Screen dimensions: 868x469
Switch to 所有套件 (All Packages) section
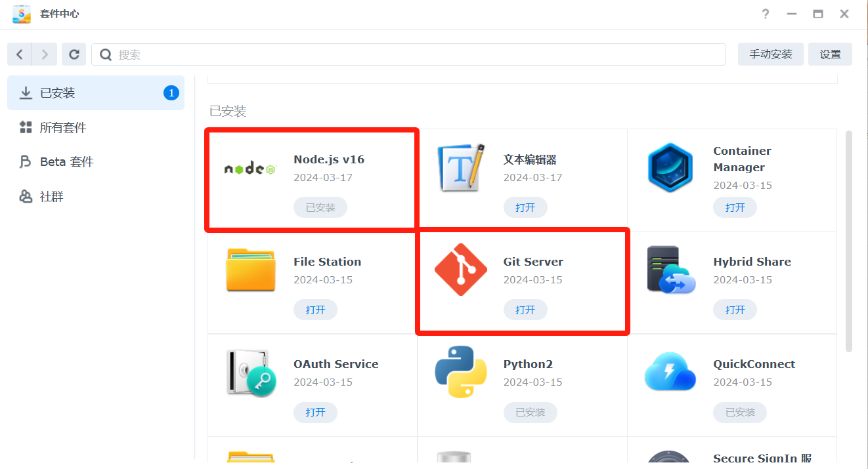click(63, 128)
